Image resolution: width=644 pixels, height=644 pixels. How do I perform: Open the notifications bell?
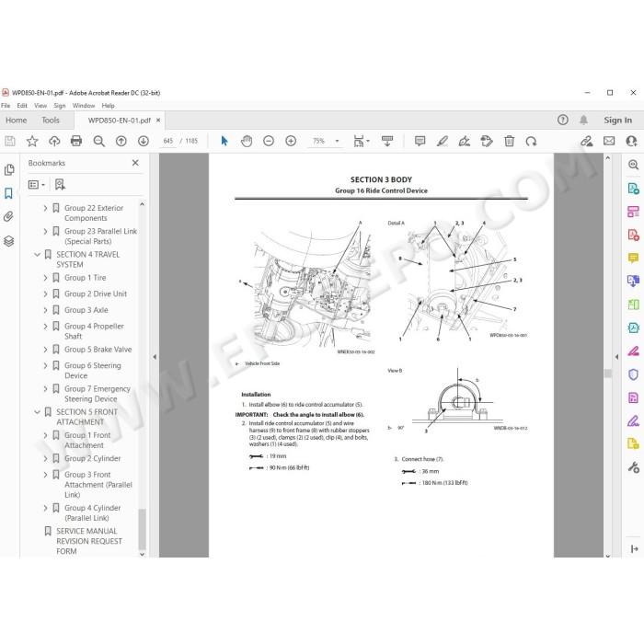tap(583, 120)
